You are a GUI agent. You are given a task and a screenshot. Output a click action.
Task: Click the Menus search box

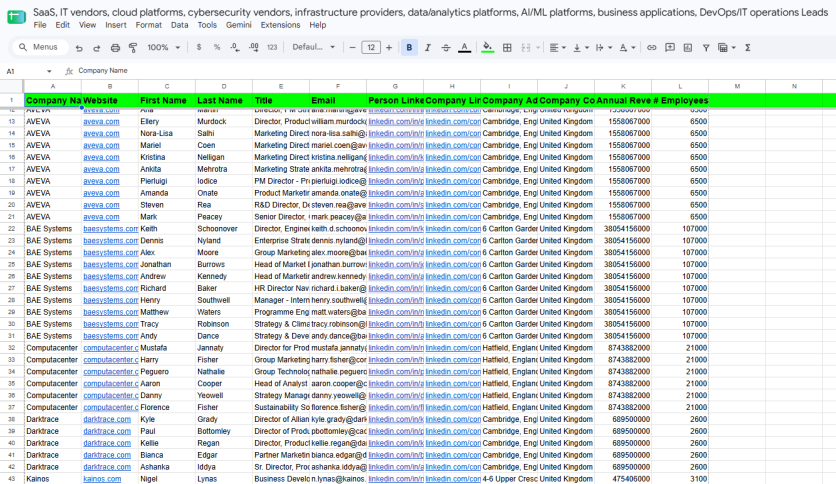click(41, 47)
